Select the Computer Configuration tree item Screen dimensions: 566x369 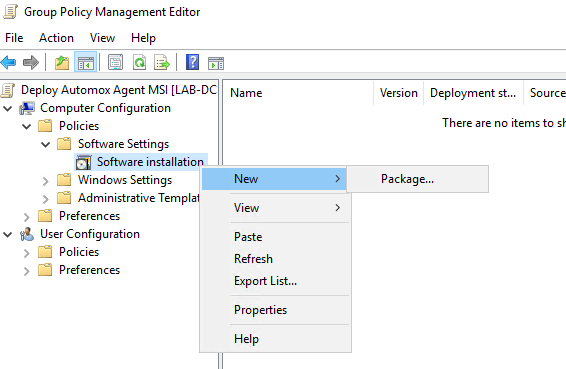pyautogui.click(x=105, y=108)
